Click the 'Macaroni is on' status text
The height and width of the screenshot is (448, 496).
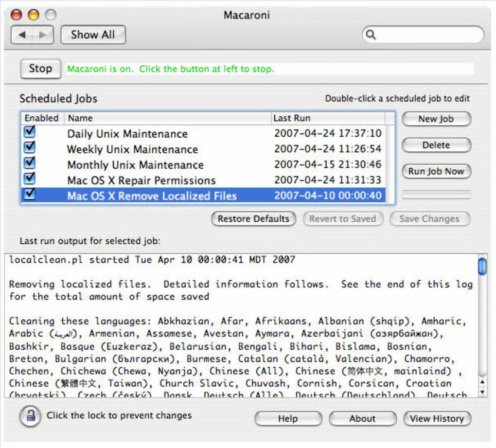(x=171, y=69)
